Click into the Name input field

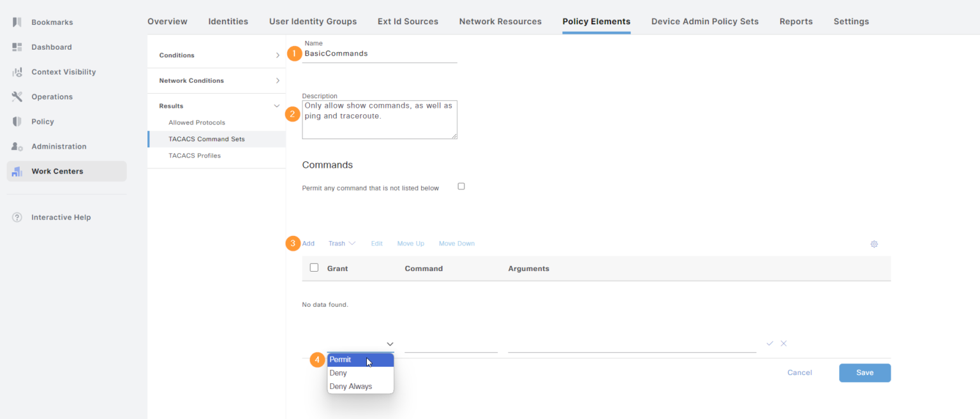pos(379,54)
